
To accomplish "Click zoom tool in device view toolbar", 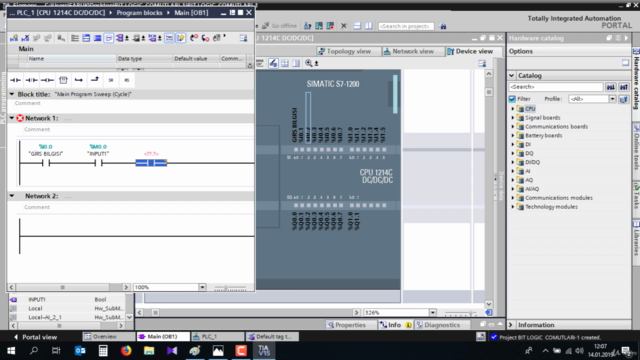I will (x=309, y=63).
